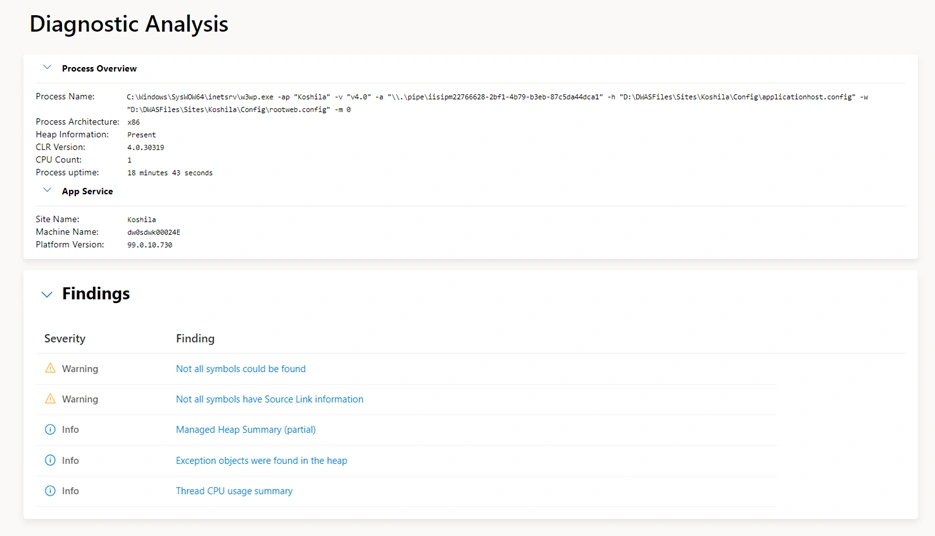The height and width of the screenshot is (536, 935).
Task: Click the Findings section heading
Action: click(x=95, y=293)
